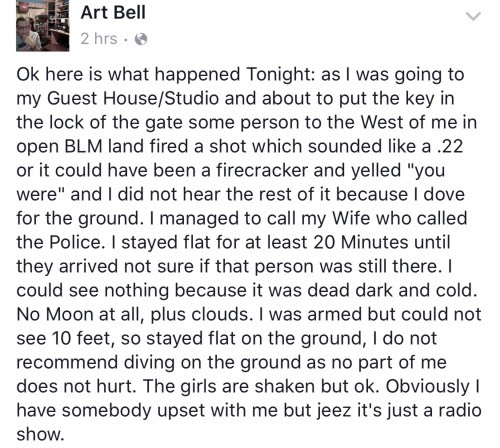Click the sentence "The girls are shaken but ok"
Screen dimensions: 500x448
tap(262, 387)
